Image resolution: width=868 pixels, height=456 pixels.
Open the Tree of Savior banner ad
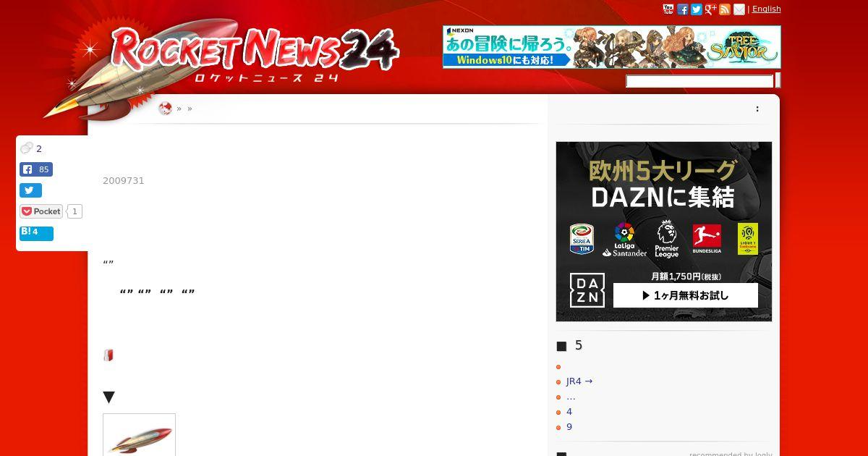click(612, 47)
